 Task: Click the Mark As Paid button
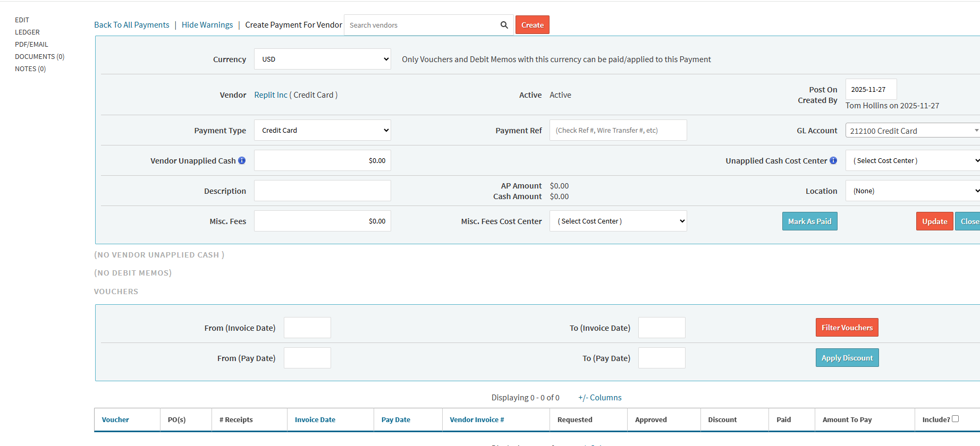point(809,221)
